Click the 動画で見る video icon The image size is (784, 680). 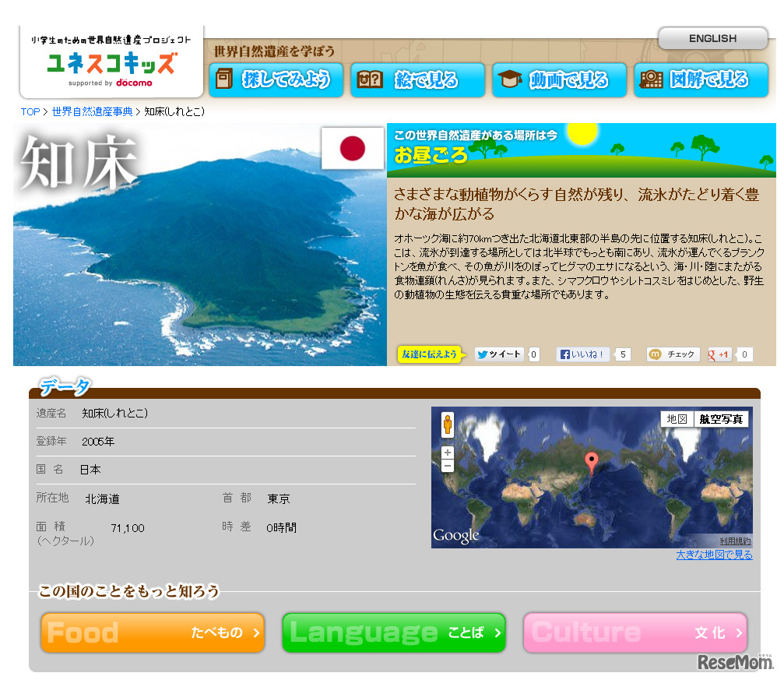click(511, 79)
